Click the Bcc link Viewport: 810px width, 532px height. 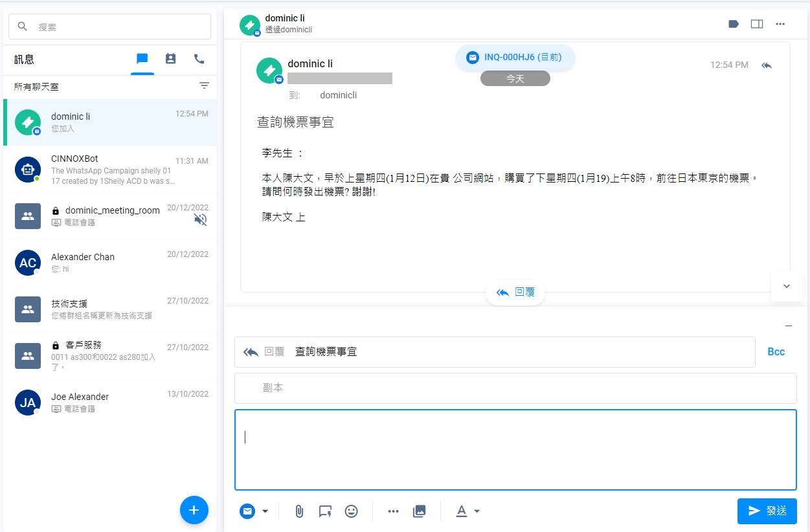coord(776,352)
